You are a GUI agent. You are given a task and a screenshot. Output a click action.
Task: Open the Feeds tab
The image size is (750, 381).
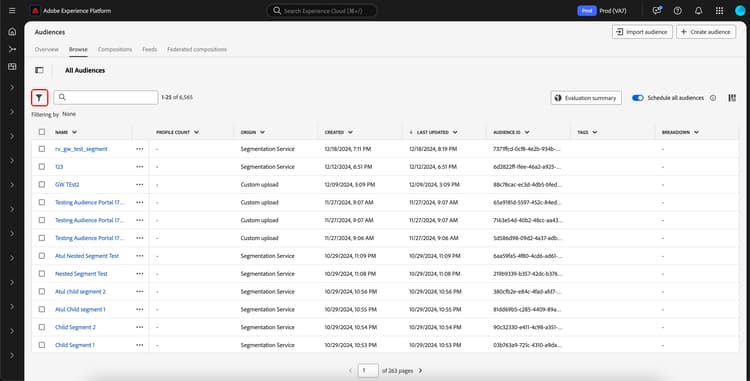(x=149, y=49)
